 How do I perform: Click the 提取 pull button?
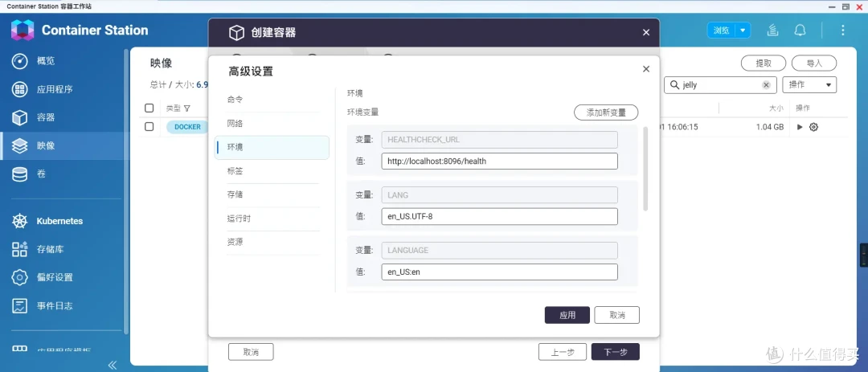pyautogui.click(x=764, y=63)
